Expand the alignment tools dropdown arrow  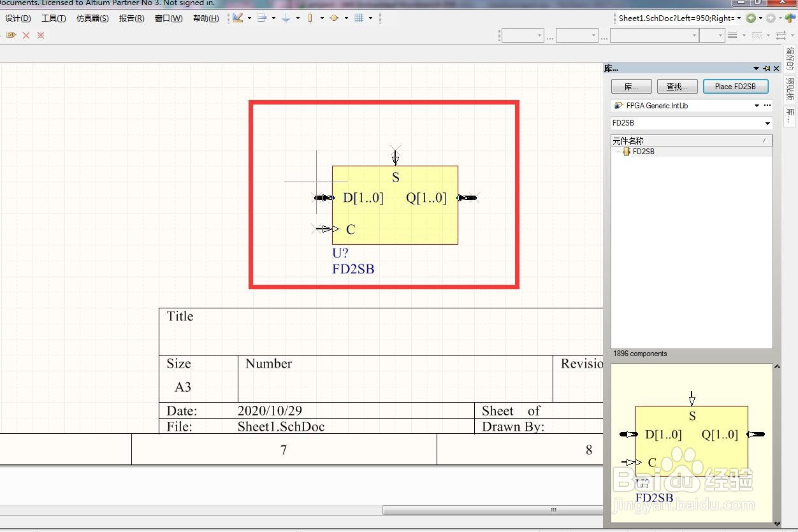click(273, 18)
